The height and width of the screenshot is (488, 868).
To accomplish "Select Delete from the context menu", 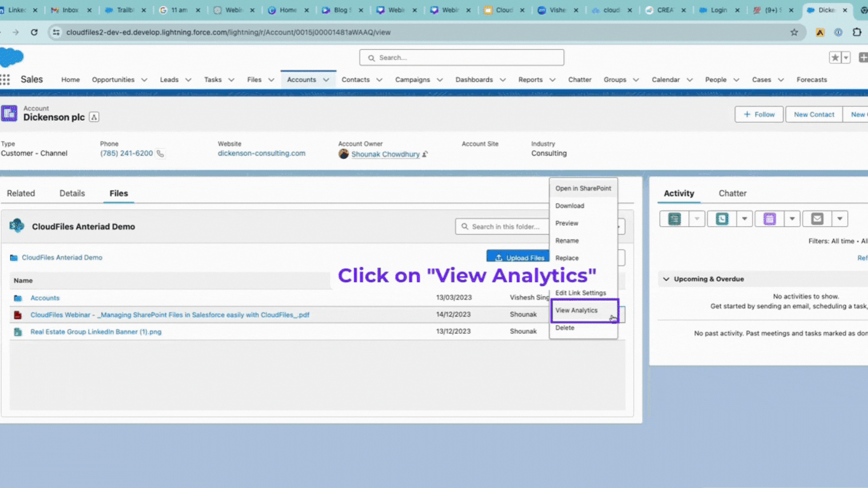I will tap(565, 327).
